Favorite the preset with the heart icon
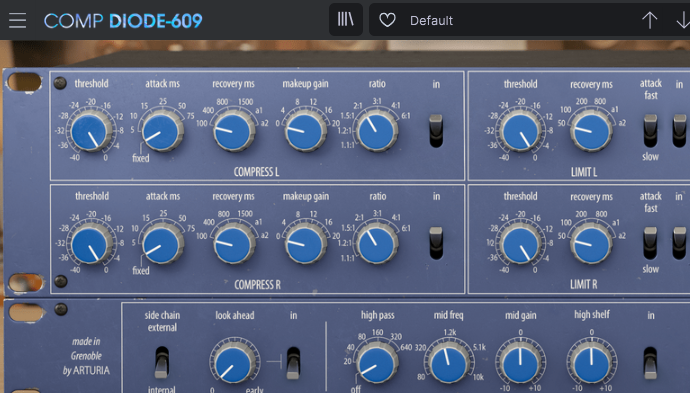Screen dimensions: 690x393 click(x=387, y=20)
